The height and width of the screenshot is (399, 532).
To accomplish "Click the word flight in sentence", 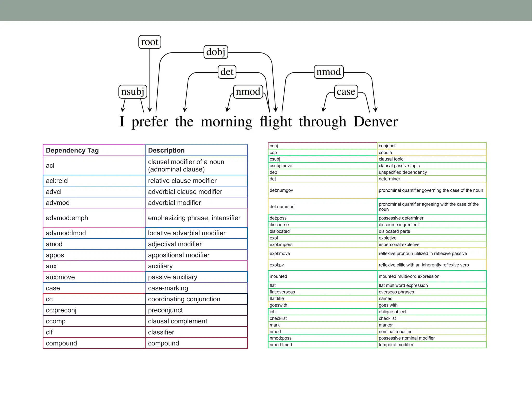I will pos(276,122).
